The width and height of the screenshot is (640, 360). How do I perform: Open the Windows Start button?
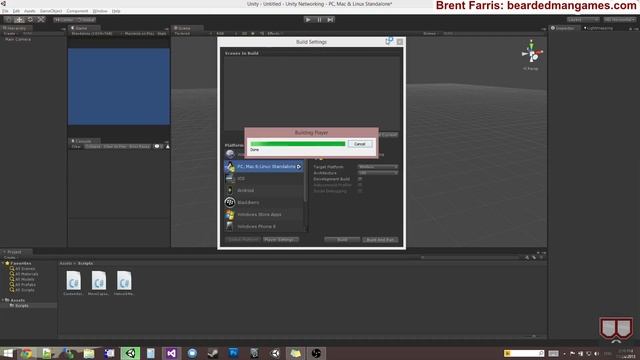(x=7, y=353)
